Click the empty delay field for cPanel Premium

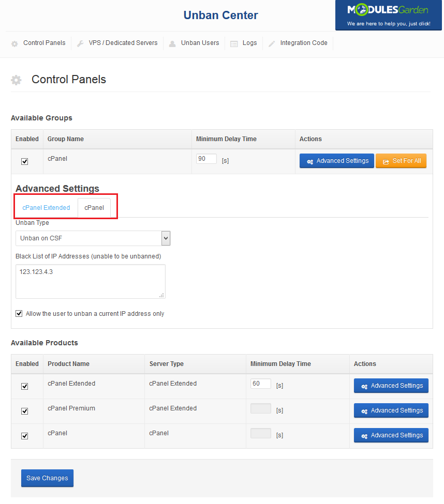pyautogui.click(x=261, y=408)
